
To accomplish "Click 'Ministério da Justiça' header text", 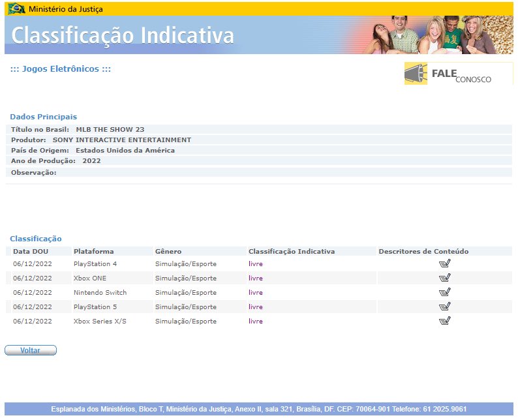I will (66, 9).
